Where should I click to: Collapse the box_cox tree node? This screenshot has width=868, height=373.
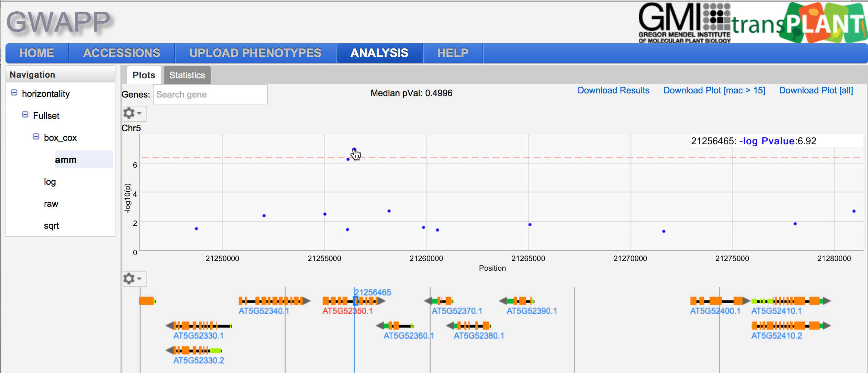[x=36, y=137]
